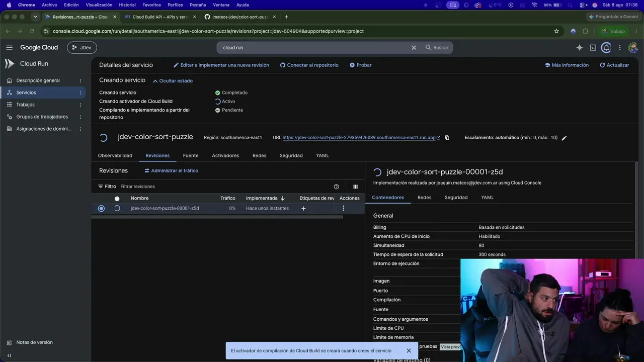Open options for Grupos de trabajadores
Viewport: 644px width, 362px height.
click(80, 117)
